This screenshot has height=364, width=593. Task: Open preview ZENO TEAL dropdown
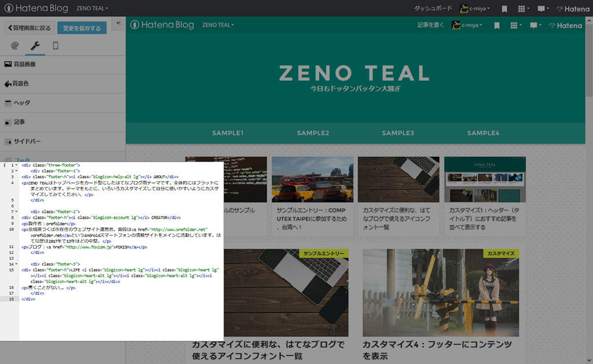pos(218,25)
